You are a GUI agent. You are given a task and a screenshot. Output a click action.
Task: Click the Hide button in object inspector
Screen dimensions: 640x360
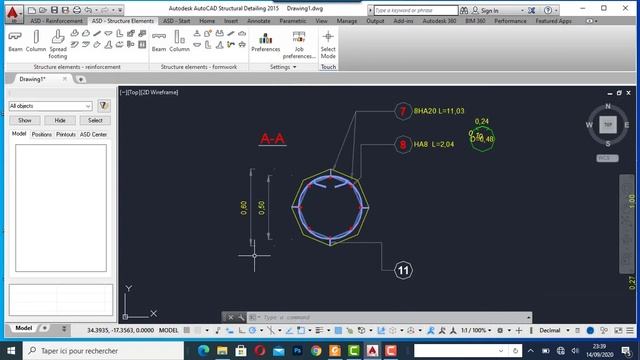coord(60,120)
